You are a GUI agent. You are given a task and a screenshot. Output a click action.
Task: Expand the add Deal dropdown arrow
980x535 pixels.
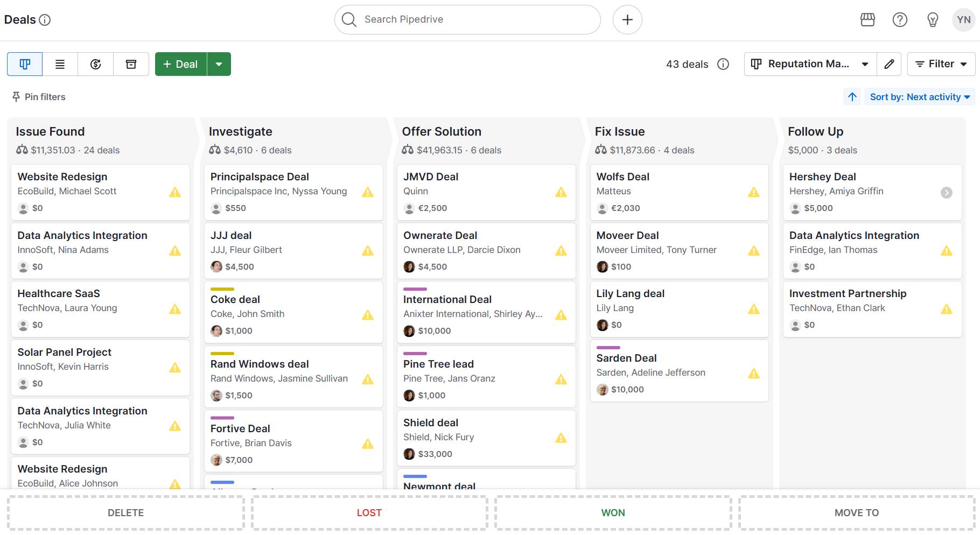point(219,64)
